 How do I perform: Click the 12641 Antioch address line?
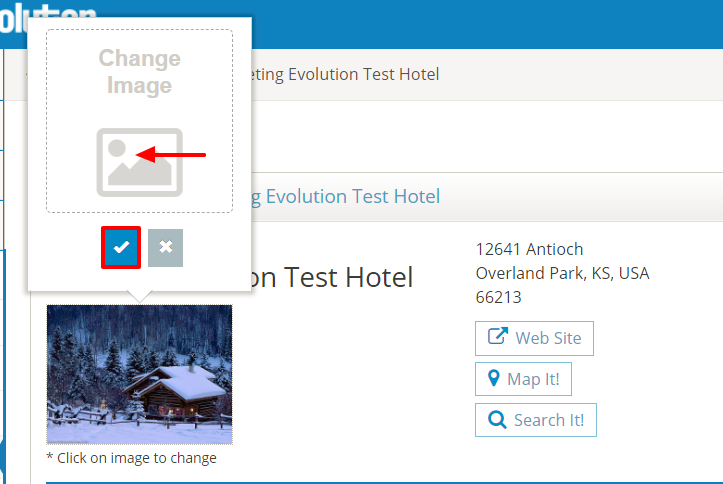tap(529, 249)
